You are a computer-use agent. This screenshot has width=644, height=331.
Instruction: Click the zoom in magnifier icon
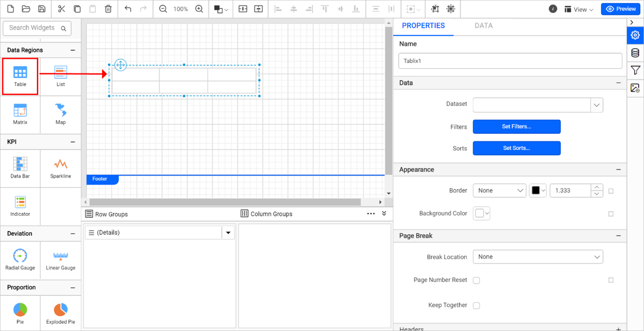coord(199,9)
